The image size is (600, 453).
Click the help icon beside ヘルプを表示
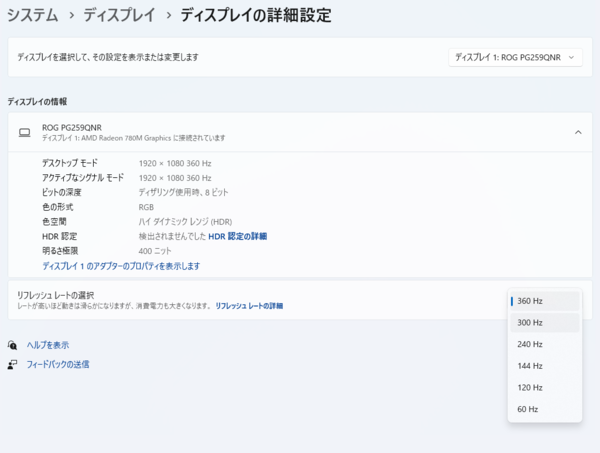12,345
